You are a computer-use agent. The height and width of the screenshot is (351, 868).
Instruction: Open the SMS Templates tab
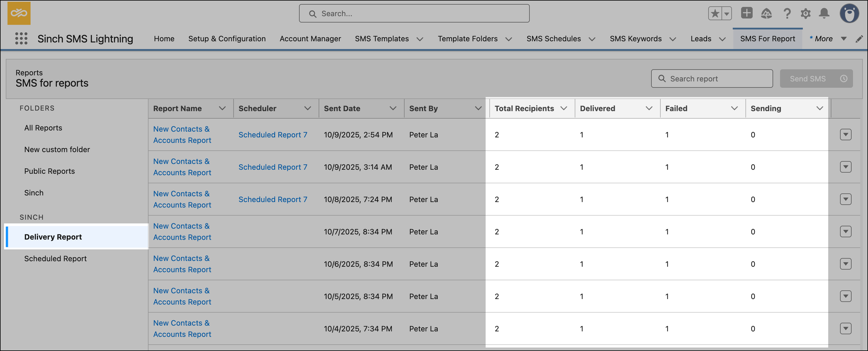point(382,39)
